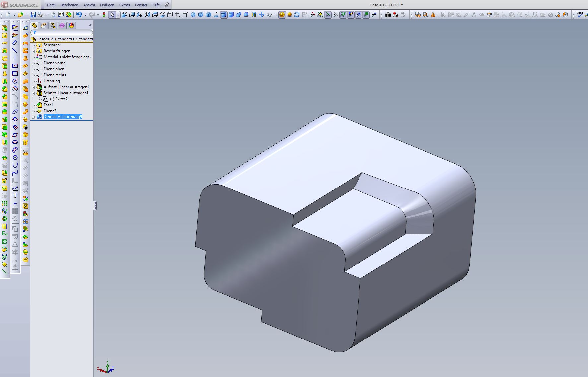Click the Parallelogram sketch tool
The width and height of the screenshot is (588, 377).
15,135
